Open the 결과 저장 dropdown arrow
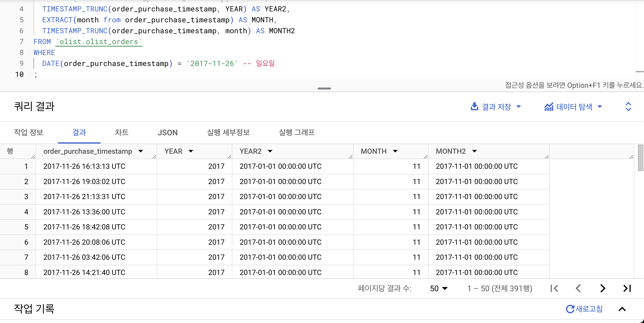The image size is (644, 323). tap(519, 107)
